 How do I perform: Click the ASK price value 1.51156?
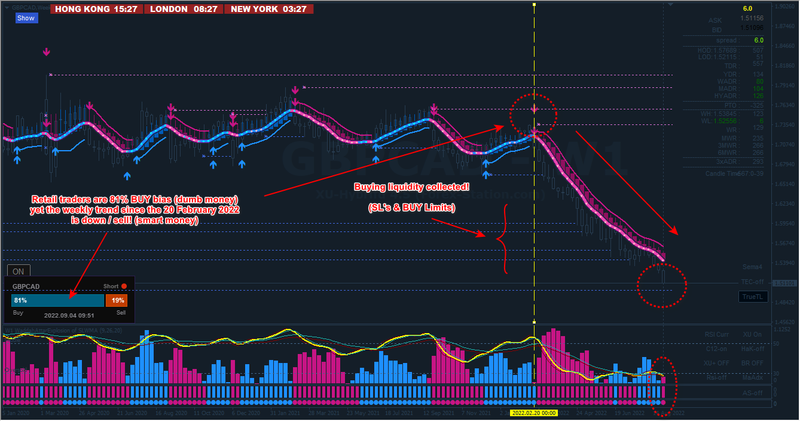click(x=752, y=18)
